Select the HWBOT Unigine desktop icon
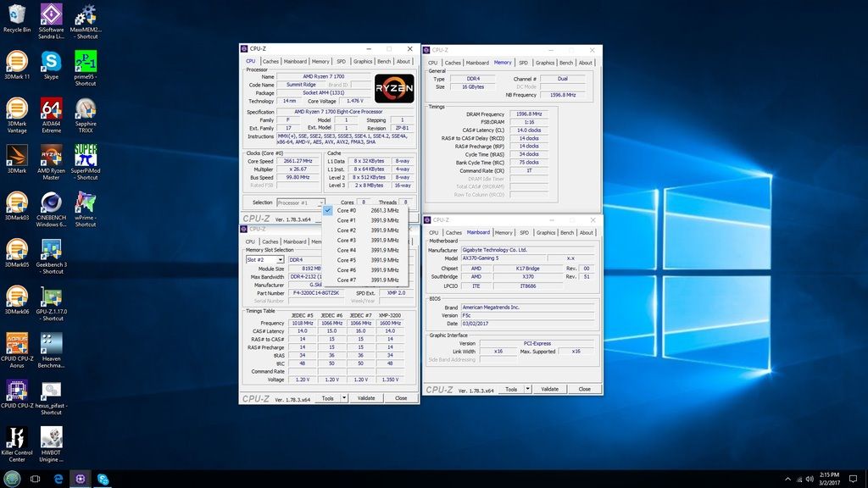Viewport: 868px width, 488px height. [51, 444]
